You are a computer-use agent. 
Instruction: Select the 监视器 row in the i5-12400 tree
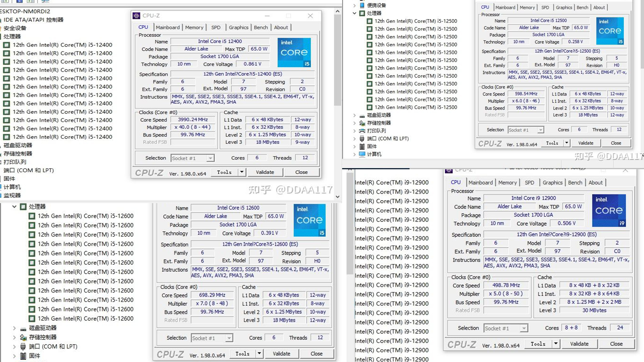click(x=12, y=195)
